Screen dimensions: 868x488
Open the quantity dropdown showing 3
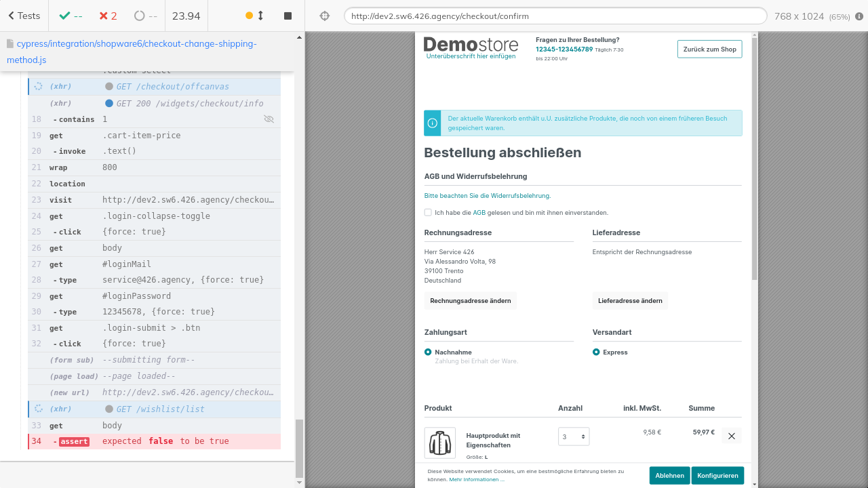click(573, 436)
